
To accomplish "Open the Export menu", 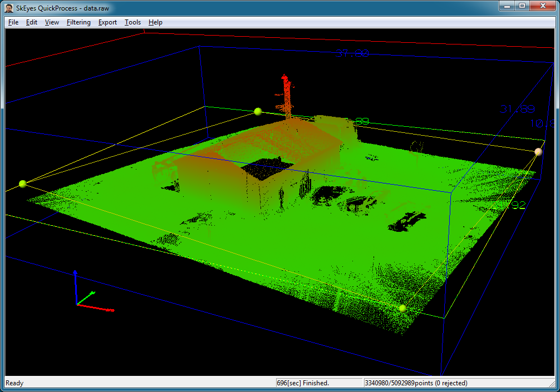I will pyautogui.click(x=107, y=22).
